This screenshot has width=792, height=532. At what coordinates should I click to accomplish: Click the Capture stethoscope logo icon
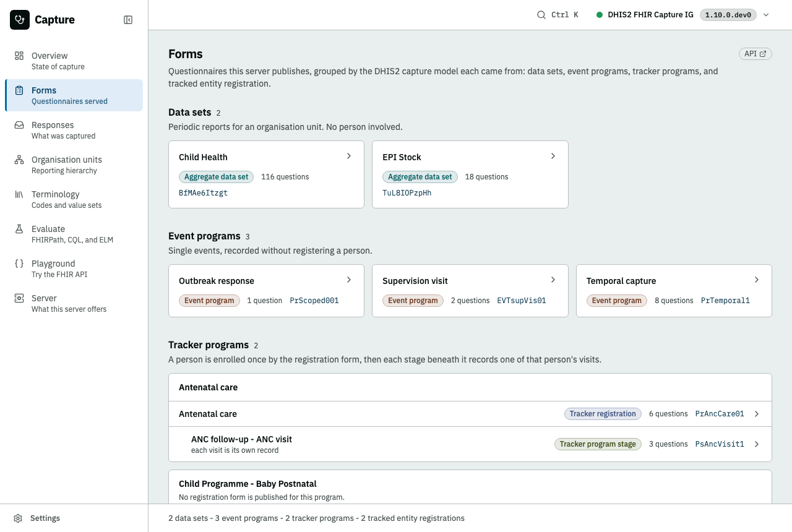20,20
